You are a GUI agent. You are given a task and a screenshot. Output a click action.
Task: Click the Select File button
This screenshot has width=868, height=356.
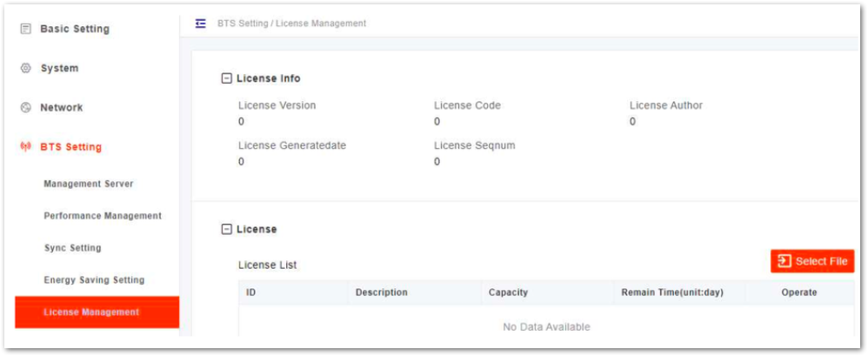(x=812, y=261)
